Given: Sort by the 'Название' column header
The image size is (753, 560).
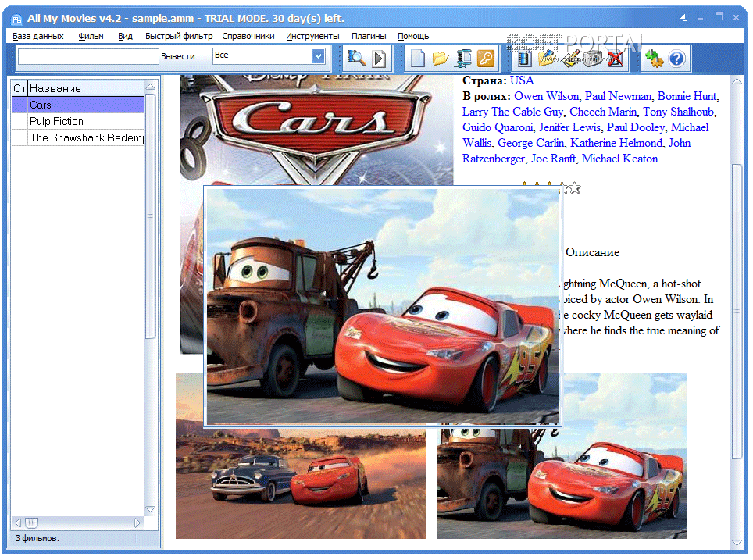Looking at the screenshot, I should 87,88.
